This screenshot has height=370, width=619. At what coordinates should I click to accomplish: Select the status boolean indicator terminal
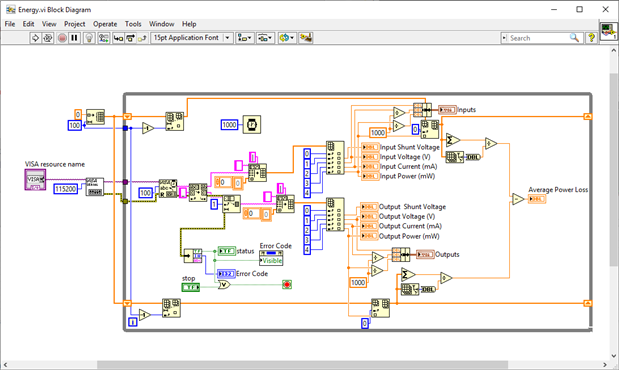[x=227, y=251]
